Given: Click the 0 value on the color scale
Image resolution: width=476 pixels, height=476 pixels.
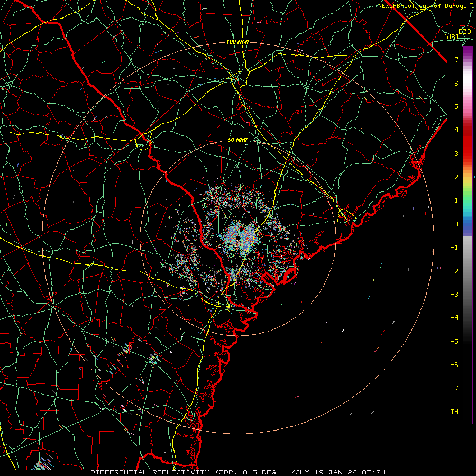Looking at the screenshot, I should pos(456,224).
